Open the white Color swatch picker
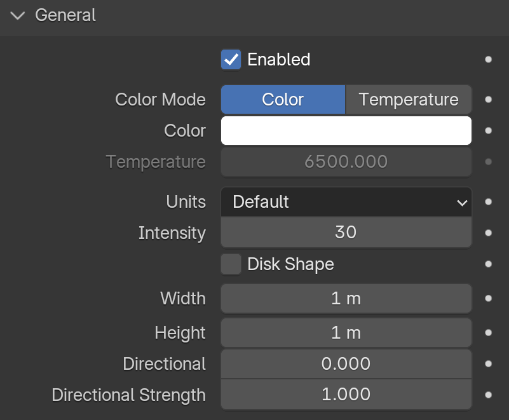Screen dimensions: 509x420 (x=346, y=131)
